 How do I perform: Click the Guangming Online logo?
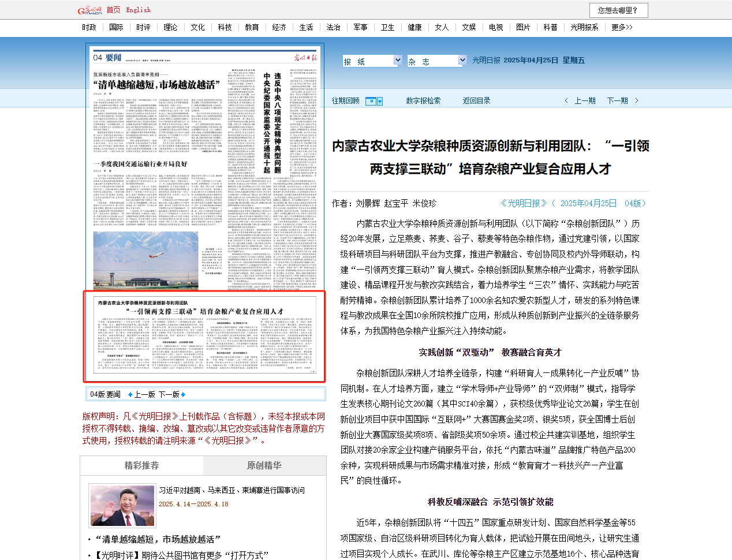coord(89,10)
